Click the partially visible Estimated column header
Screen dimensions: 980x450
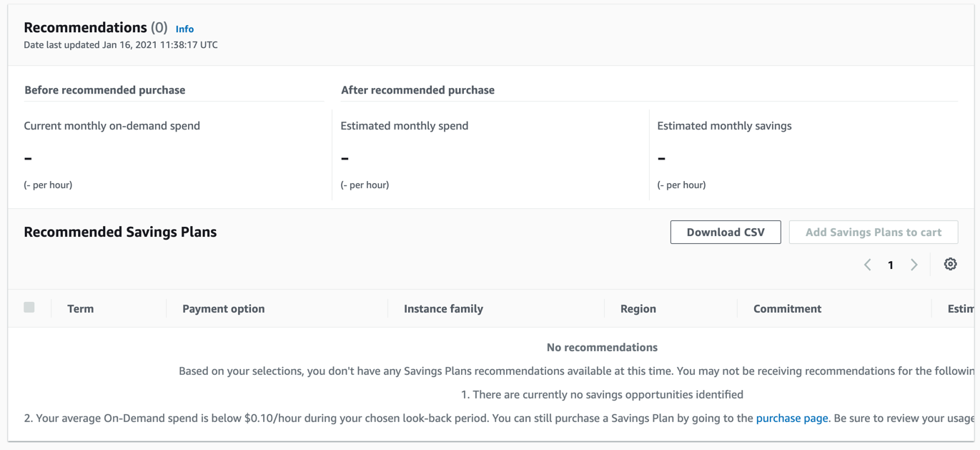[960, 308]
